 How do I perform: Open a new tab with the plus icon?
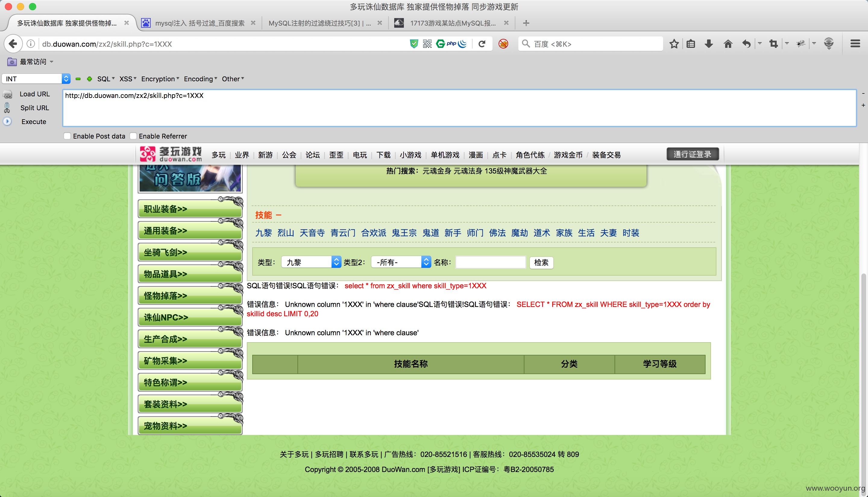(526, 23)
